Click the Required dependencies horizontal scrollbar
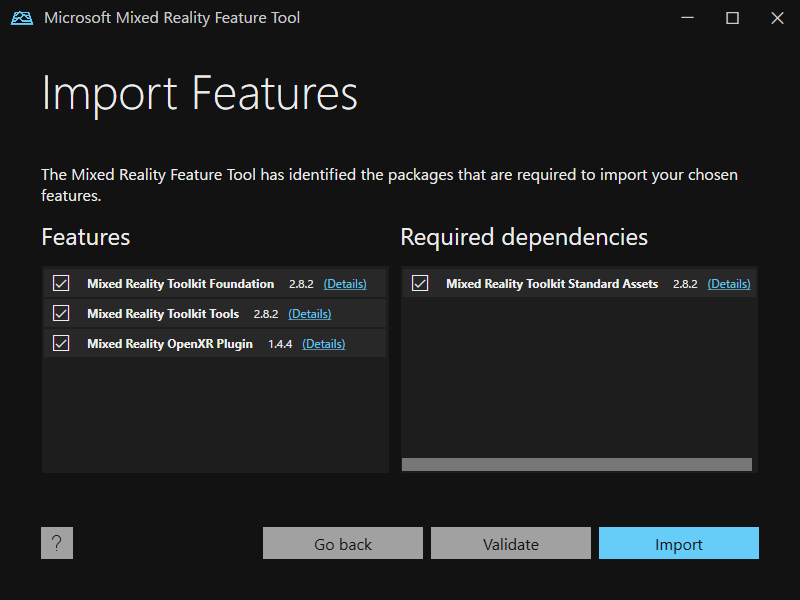Viewport: 800px width, 600px height. (x=576, y=465)
